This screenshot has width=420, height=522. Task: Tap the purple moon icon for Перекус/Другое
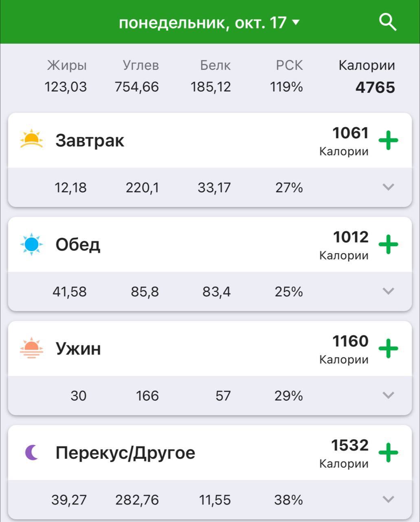click(31, 452)
